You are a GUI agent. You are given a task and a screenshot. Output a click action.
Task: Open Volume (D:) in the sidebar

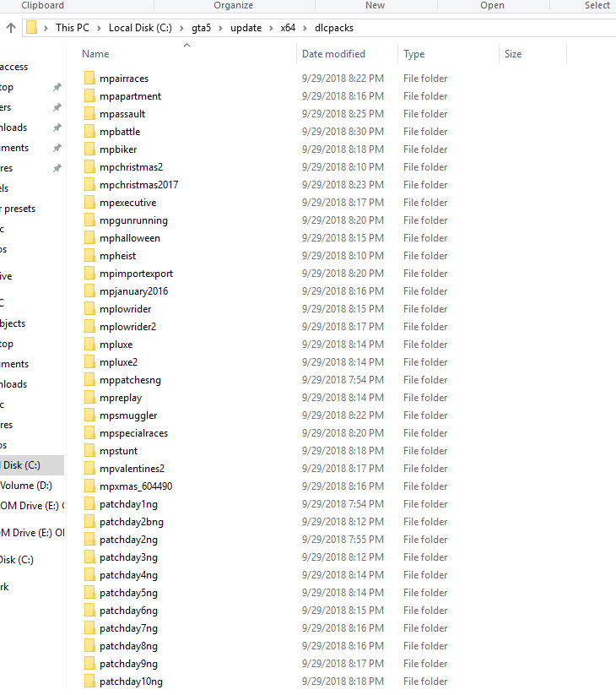(x=26, y=486)
